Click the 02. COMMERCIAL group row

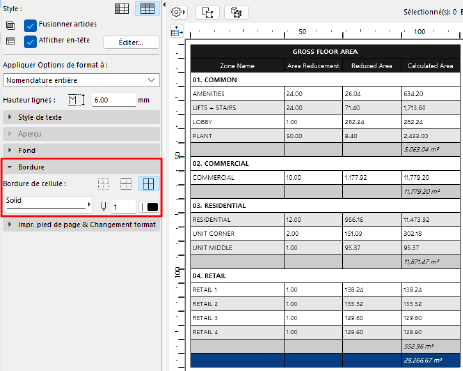(325, 164)
